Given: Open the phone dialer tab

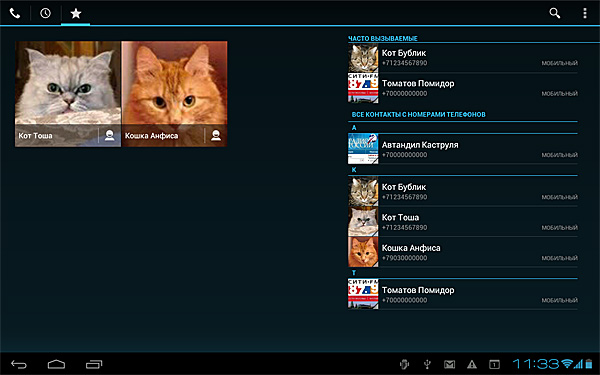Looking at the screenshot, I should tap(15, 13).
